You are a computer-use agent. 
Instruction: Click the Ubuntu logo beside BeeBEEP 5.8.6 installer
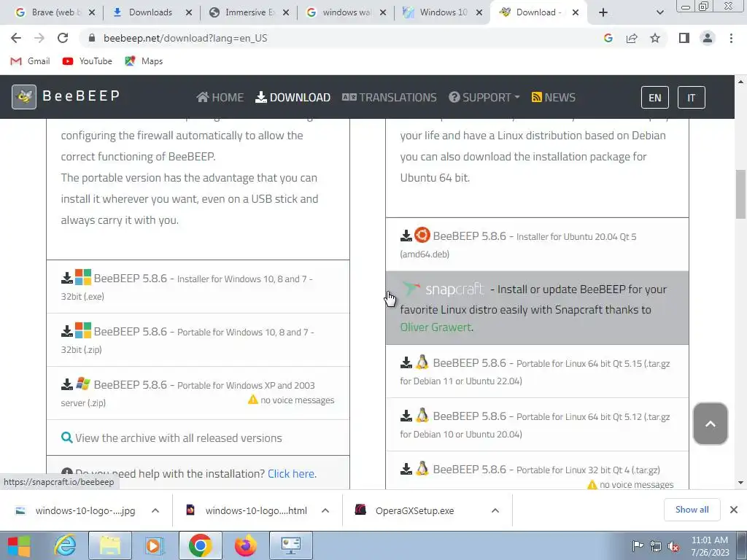(422, 236)
